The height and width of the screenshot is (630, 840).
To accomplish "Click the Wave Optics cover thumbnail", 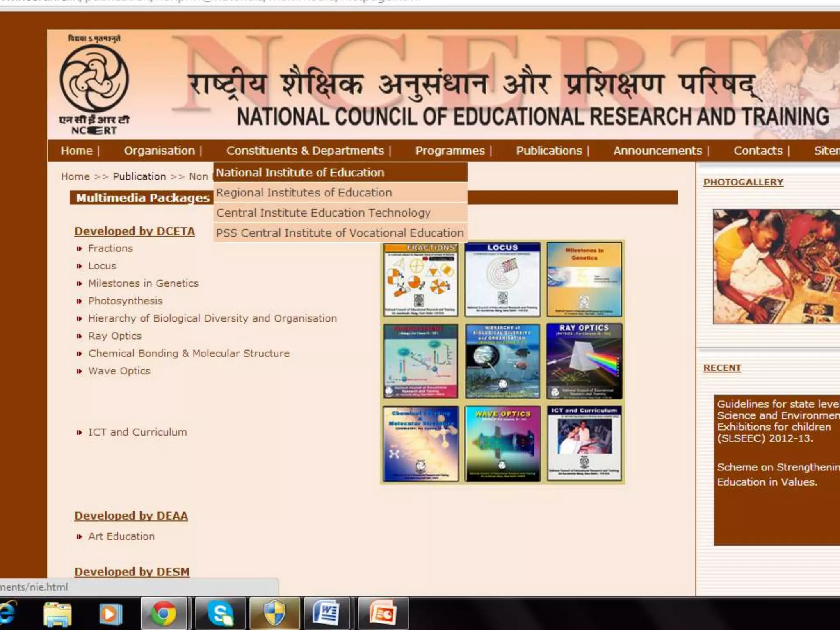I will tap(502, 443).
